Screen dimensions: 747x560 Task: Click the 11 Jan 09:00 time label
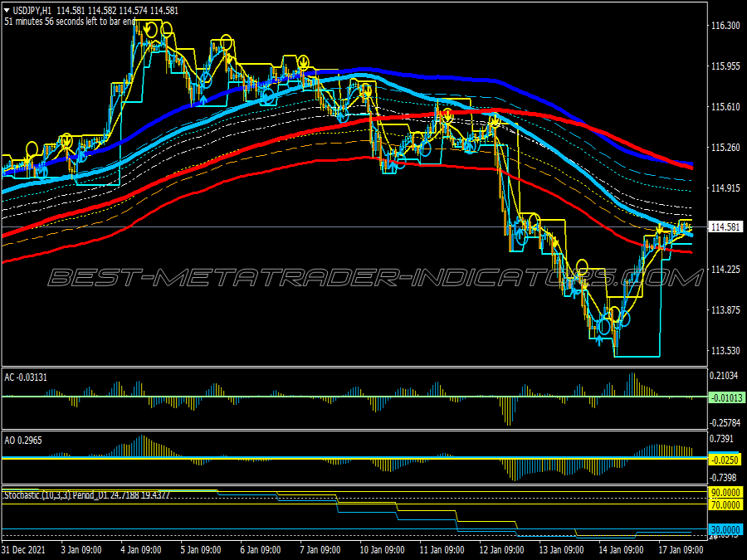[x=442, y=549]
